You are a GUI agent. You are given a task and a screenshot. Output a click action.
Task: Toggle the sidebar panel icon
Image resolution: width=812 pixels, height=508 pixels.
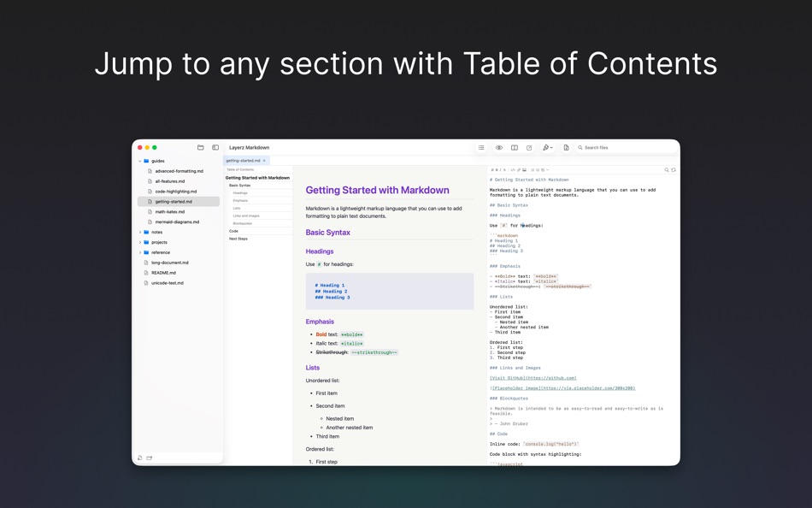[x=215, y=148]
